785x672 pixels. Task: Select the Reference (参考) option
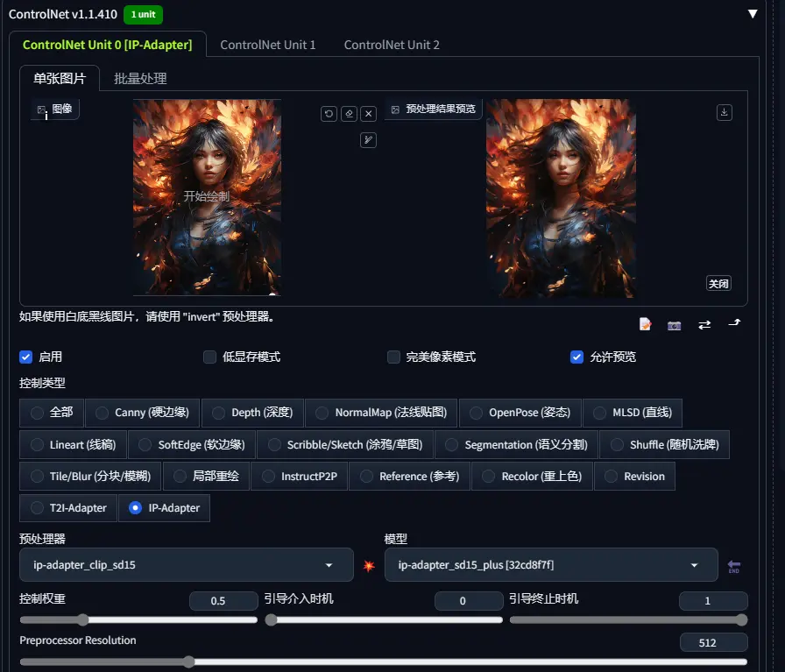[x=409, y=477]
